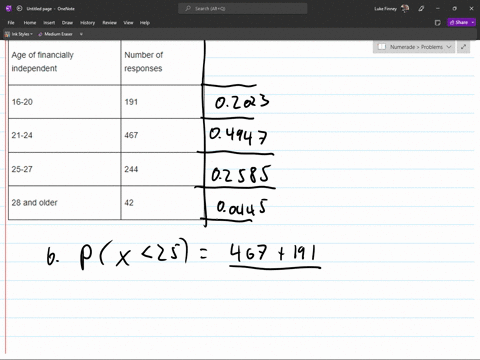The width and height of the screenshot is (480, 360).
Task: Open the History tab
Action: [x=87, y=23]
